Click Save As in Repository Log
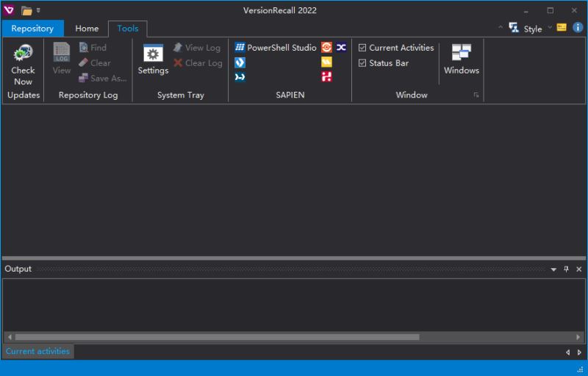The height and width of the screenshot is (376, 588). tap(102, 79)
